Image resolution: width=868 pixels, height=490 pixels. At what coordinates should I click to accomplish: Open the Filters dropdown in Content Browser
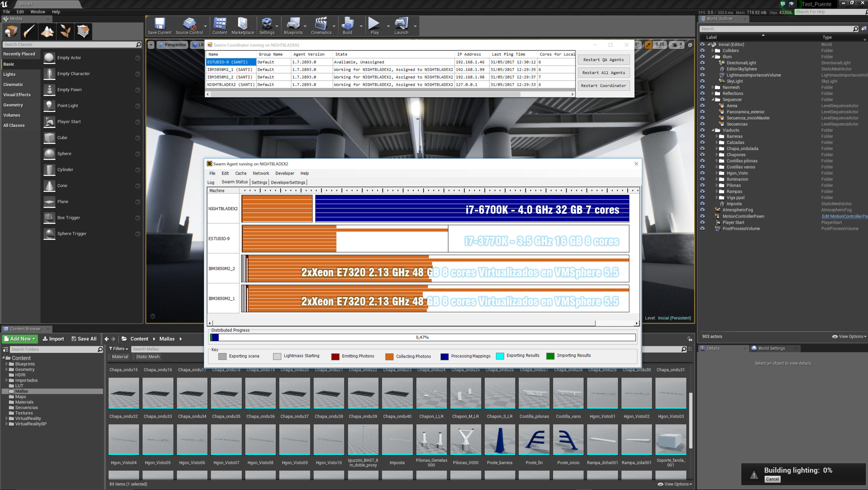(x=119, y=349)
